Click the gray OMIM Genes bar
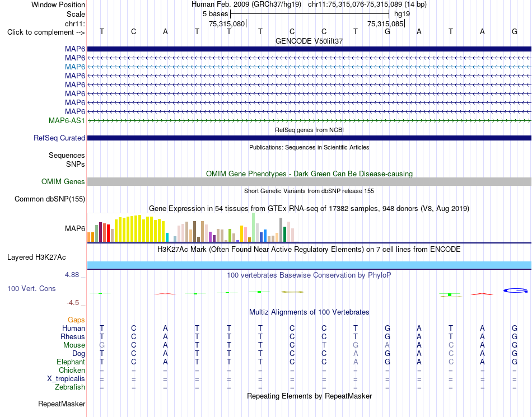 (x=309, y=182)
